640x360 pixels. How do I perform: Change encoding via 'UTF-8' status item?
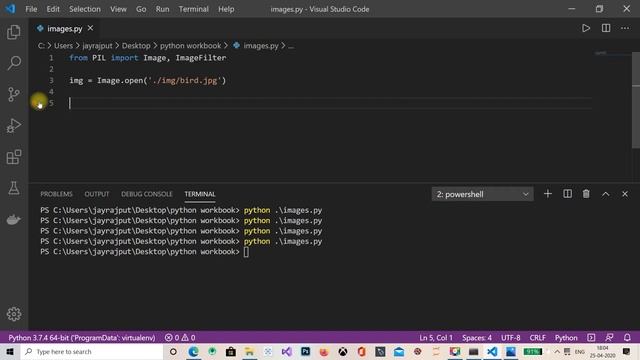511,338
